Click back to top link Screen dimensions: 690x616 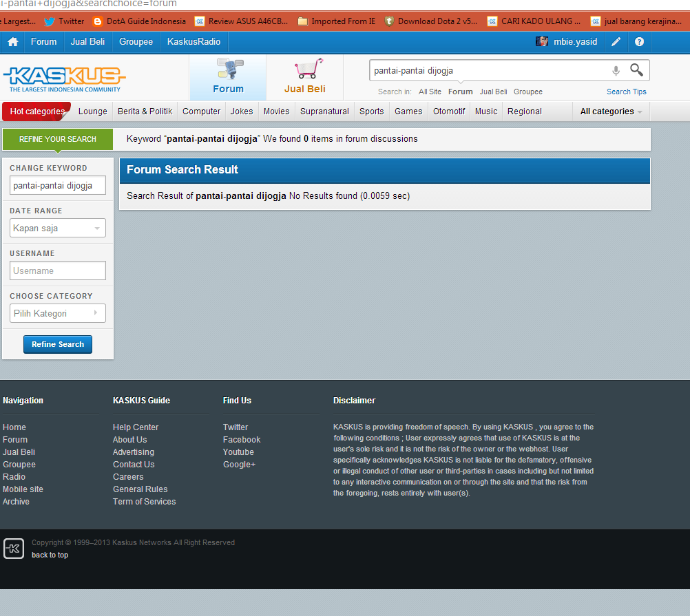(50, 555)
